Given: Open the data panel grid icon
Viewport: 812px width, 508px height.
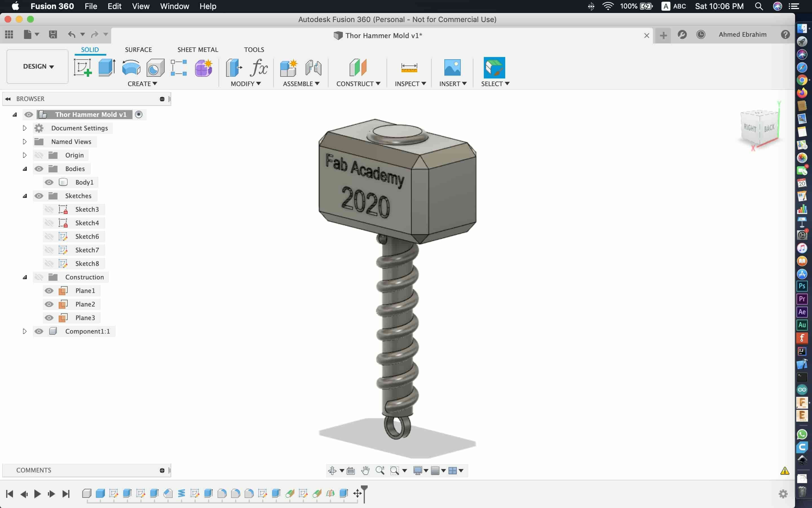Looking at the screenshot, I should (x=9, y=34).
